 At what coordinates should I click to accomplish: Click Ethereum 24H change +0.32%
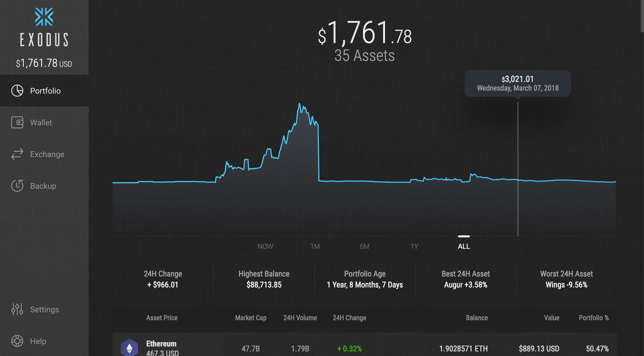(x=349, y=349)
